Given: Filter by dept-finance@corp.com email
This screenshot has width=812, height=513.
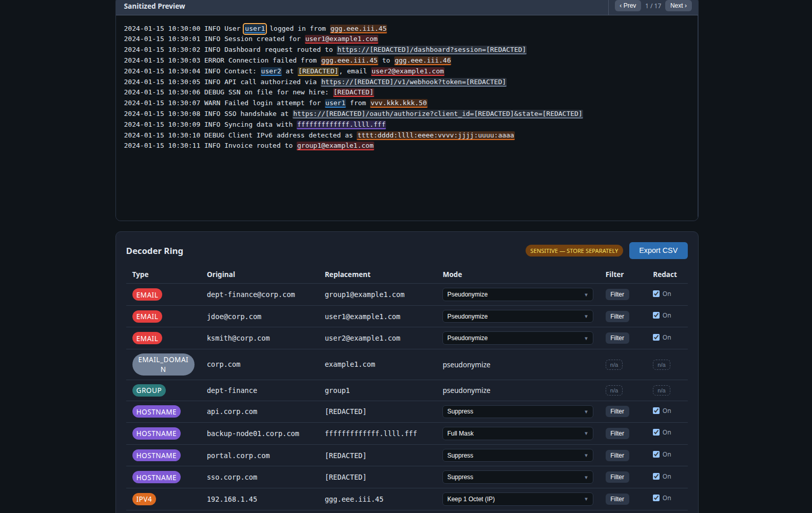Looking at the screenshot, I should pos(617,294).
